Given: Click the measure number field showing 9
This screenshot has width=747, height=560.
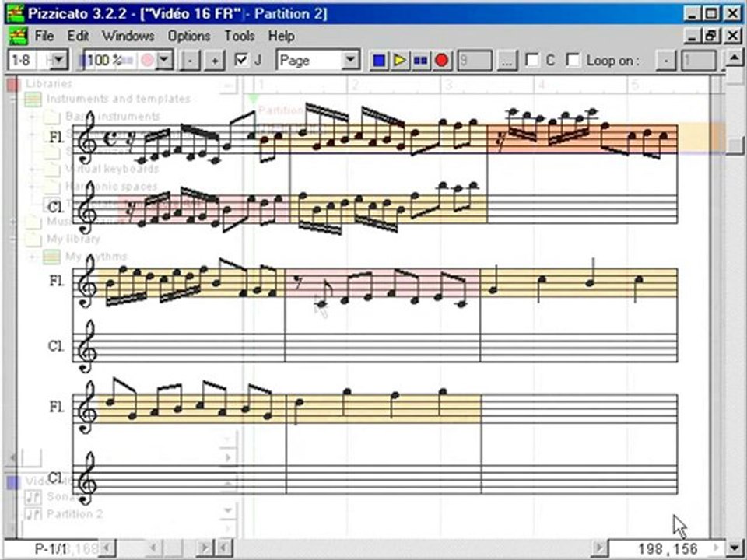Looking at the screenshot, I should click(474, 61).
